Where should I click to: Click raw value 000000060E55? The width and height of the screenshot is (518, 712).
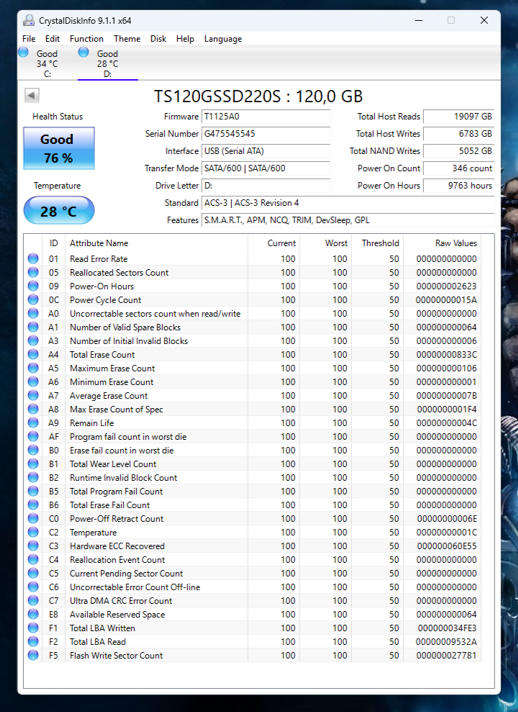[447, 546]
